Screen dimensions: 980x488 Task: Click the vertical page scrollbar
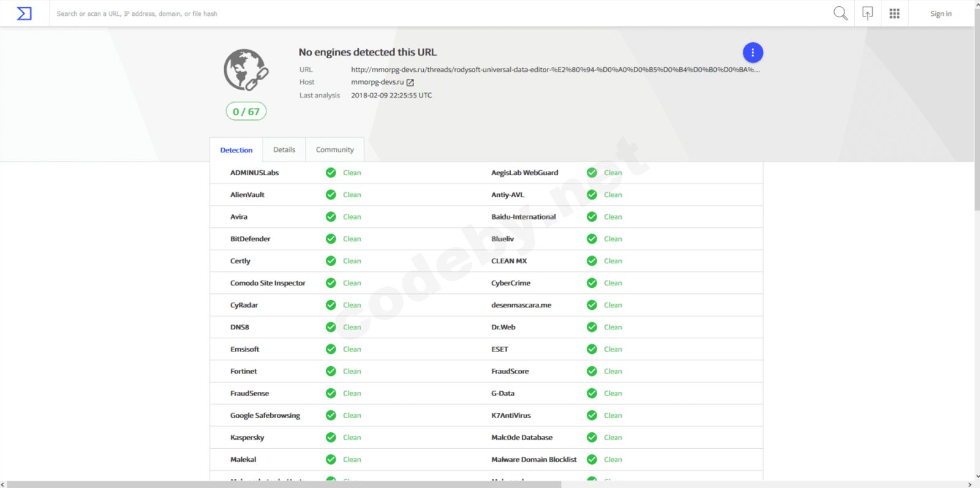pos(976,122)
